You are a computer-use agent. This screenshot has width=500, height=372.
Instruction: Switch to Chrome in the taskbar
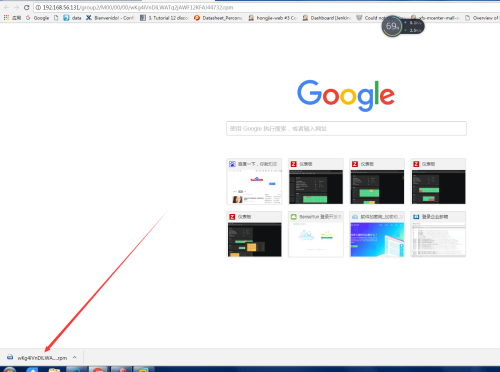coord(98,370)
